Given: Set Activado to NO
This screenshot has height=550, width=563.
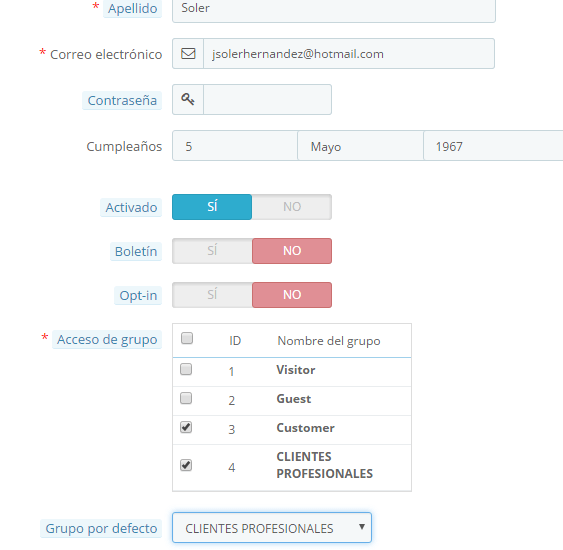Looking at the screenshot, I should point(292,207).
